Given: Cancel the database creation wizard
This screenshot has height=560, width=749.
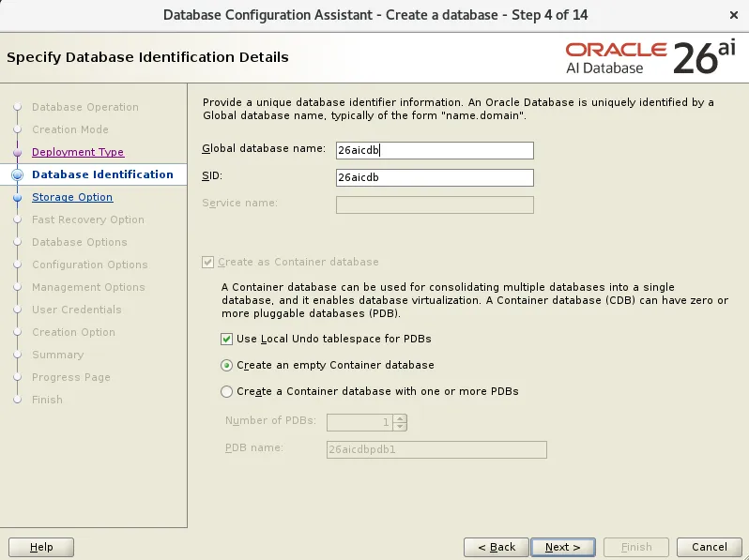Looking at the screenshot, I should [710, 547].
